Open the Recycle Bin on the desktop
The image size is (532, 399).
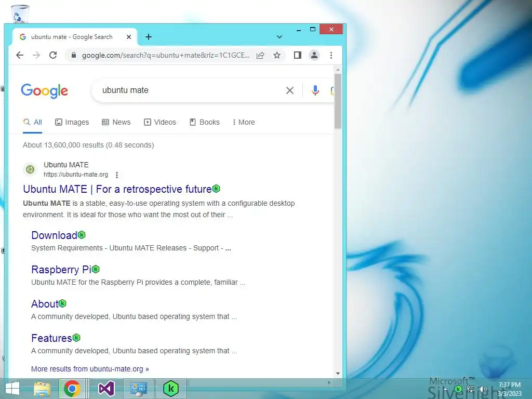point(20,14)
